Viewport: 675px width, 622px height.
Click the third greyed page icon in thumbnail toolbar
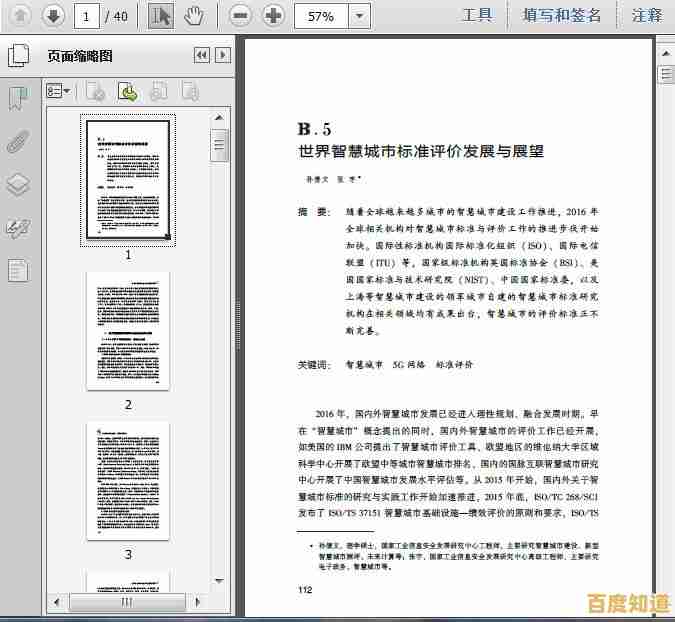coord(159,91)
